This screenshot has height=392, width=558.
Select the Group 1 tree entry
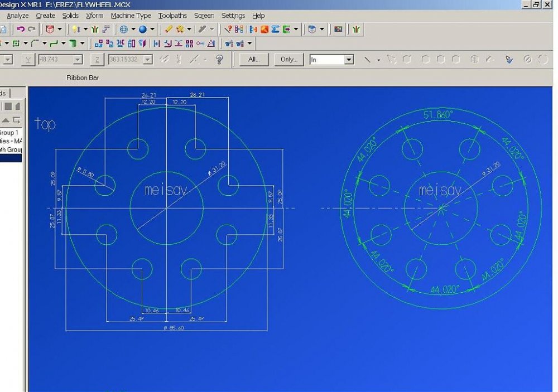[9, 132]
